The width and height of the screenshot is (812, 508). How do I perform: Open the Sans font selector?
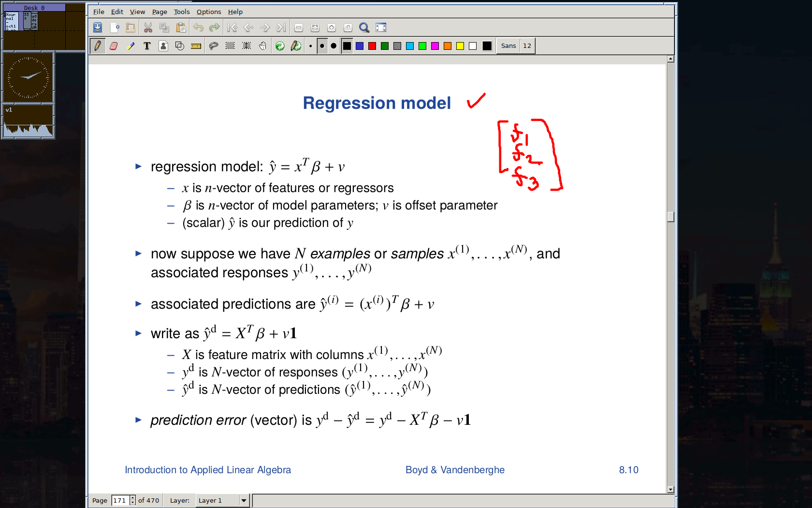508,46
